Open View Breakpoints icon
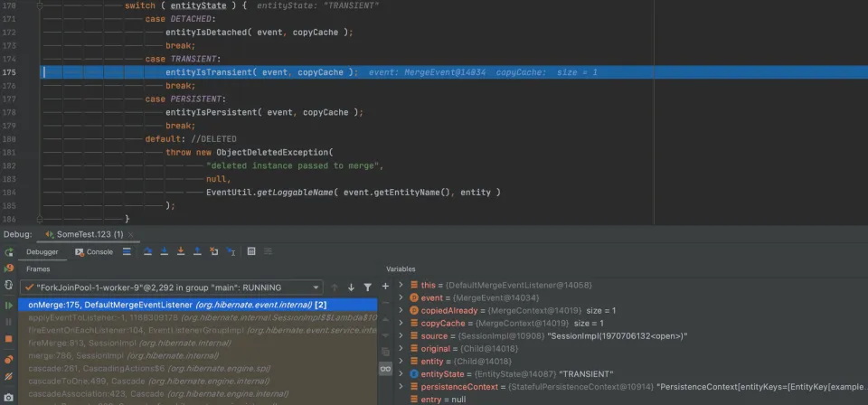 coord(9,360)
